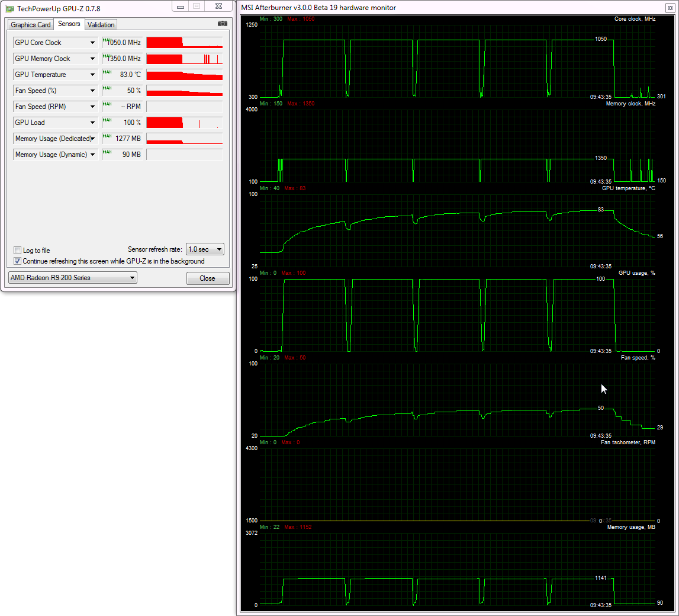Open the AMD Radeon R9 200 Series selector
This screenshot has width=679, height=616.
(73, 278)
